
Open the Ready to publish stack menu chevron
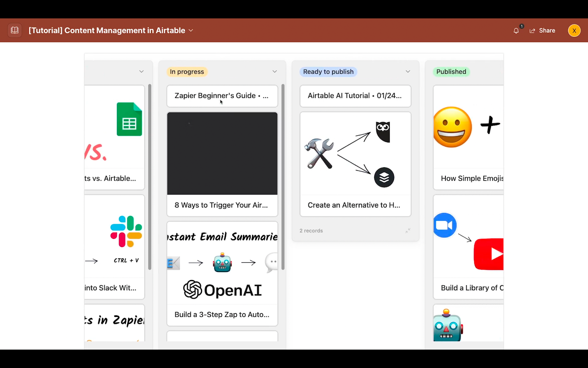[x=408, y=71]
